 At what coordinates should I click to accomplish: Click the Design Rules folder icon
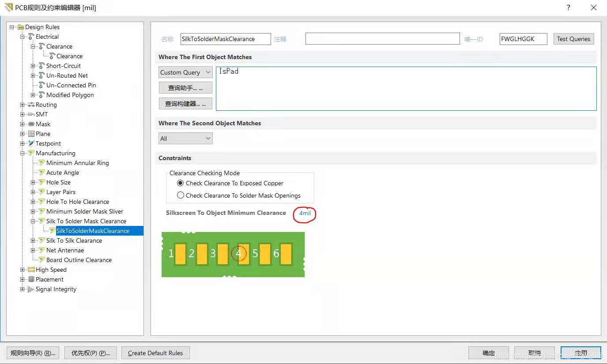pos(20,27)
